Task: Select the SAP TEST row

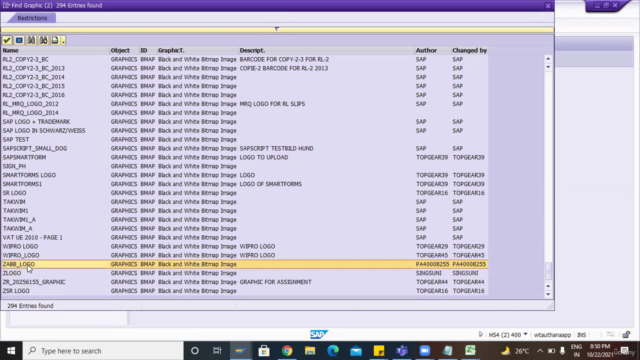Action: click(x=244, y=140)
